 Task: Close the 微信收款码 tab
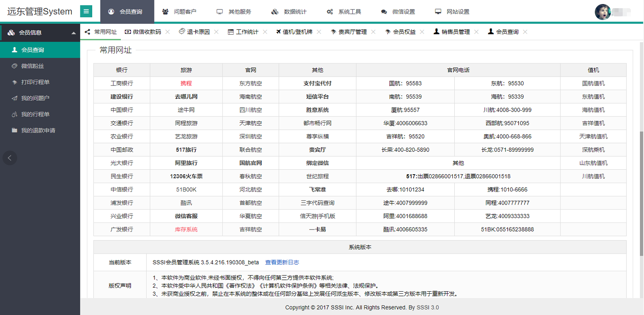(x=168, y=32)
